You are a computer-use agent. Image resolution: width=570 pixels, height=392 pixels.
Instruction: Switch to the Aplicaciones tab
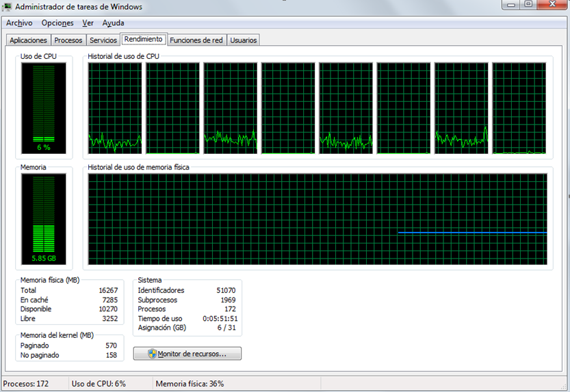[28, 40]
